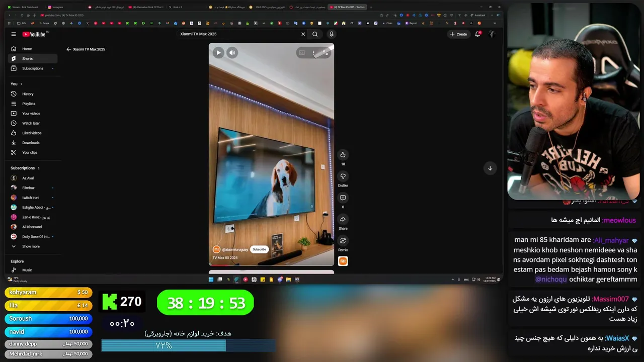Open the Zan-e Rooz channel

(x=33, y=217)
